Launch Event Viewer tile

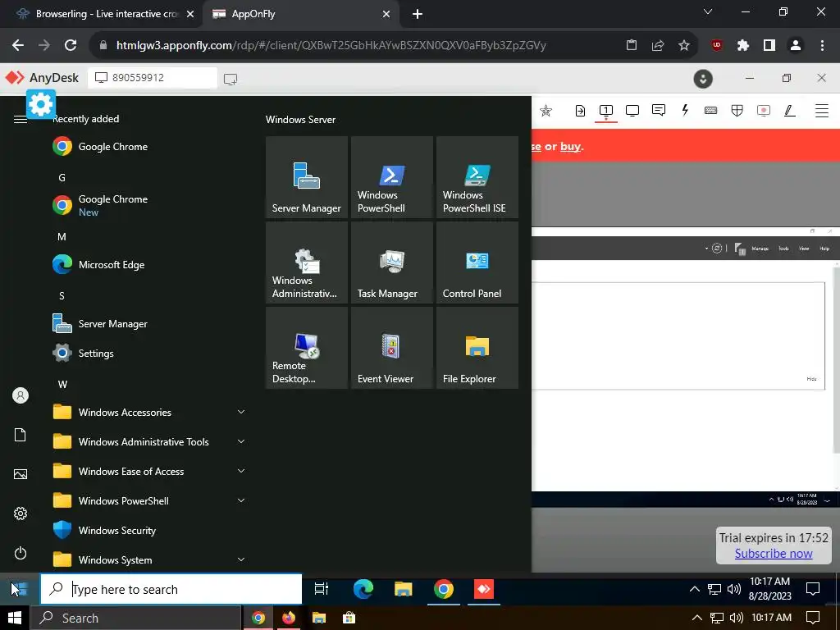(x=391, y=348)
